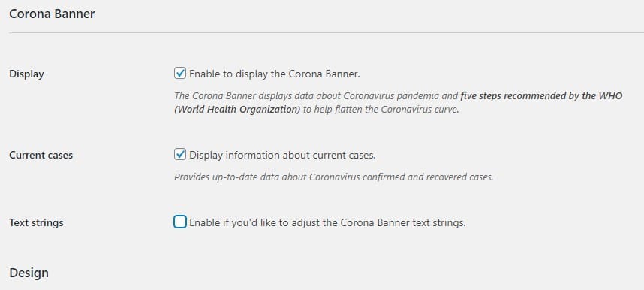Click the divider line below Corona Banner heading

click(x=327, y=32)
